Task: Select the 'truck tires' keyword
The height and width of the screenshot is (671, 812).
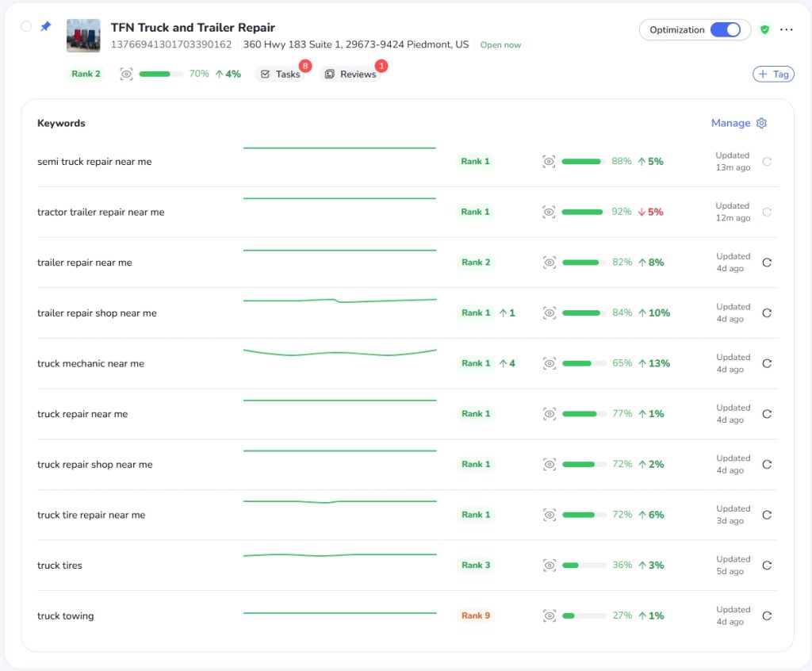Action: (x=59, y=566)
